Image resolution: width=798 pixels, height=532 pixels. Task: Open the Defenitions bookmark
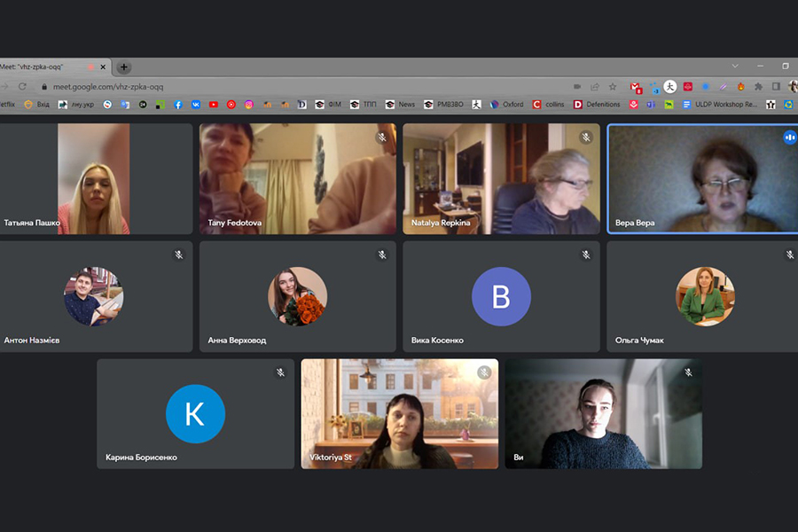pos(597,105)
